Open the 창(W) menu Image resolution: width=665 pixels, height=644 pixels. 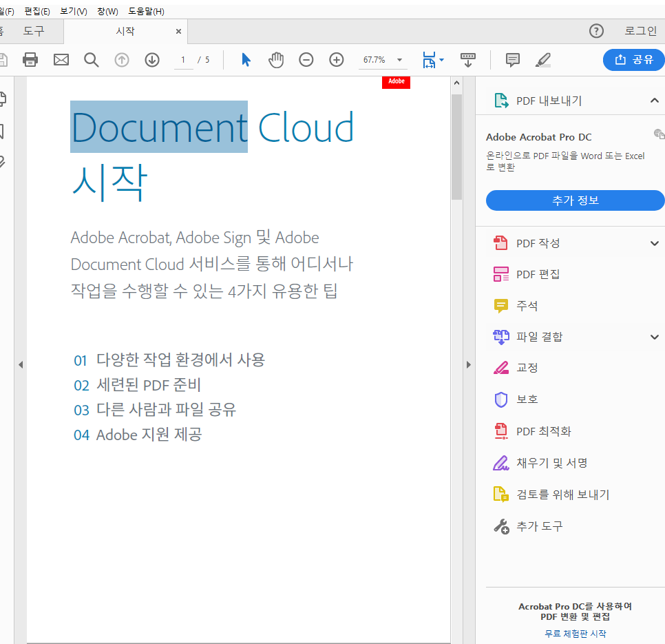(107, 12)
